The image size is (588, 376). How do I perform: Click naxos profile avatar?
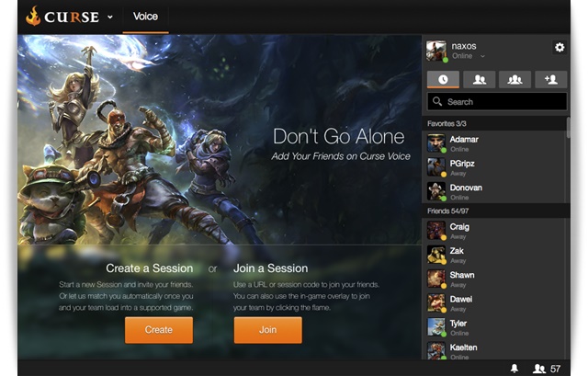(436, 51)
